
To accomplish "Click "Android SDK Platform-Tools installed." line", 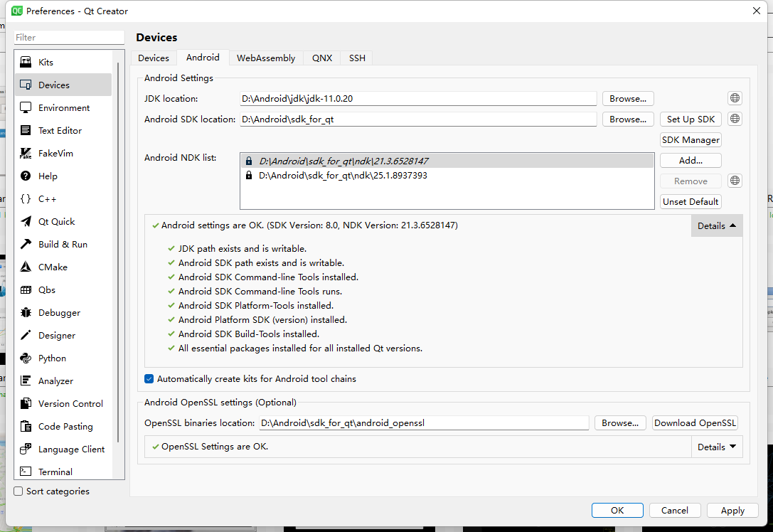I will pyautogui.click(x=256, y=306).
